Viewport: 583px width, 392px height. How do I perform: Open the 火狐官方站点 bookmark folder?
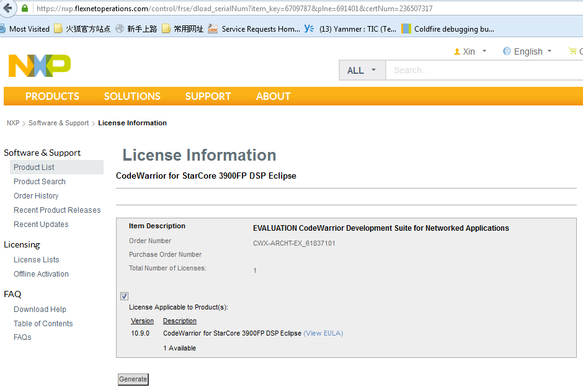point(82,29)
